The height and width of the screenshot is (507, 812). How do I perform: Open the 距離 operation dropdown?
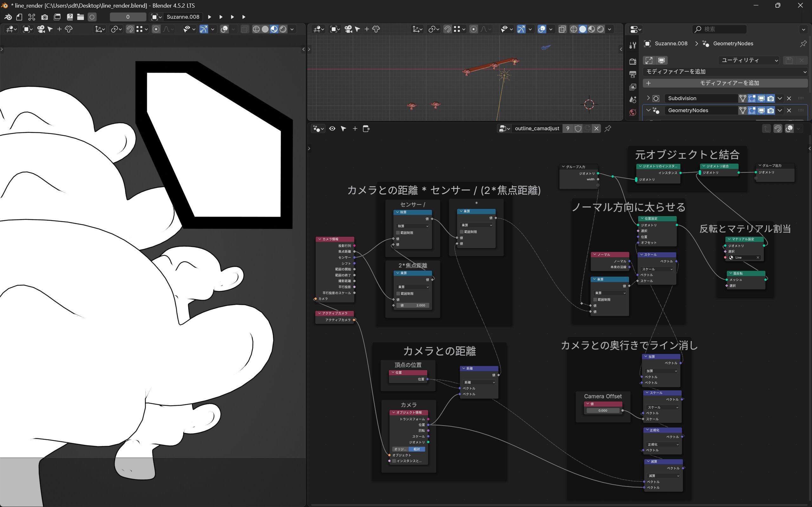coord(479,382)
